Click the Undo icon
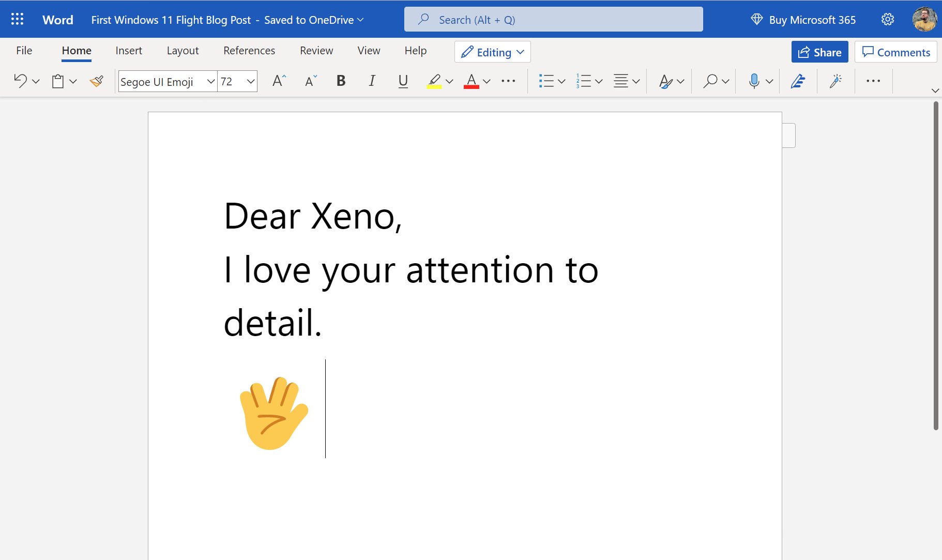Image resolution: width=942 pixels, height=560 pixels. 20,81
